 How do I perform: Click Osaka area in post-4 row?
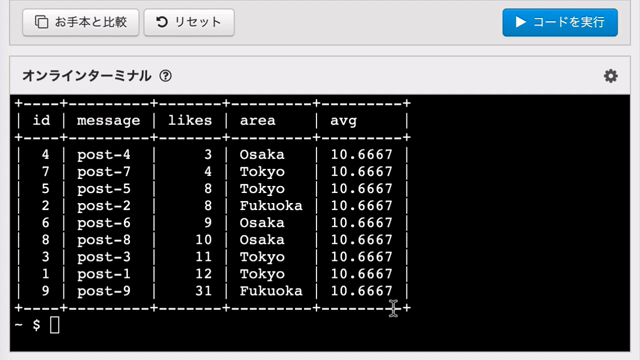[x=262, y=155]
